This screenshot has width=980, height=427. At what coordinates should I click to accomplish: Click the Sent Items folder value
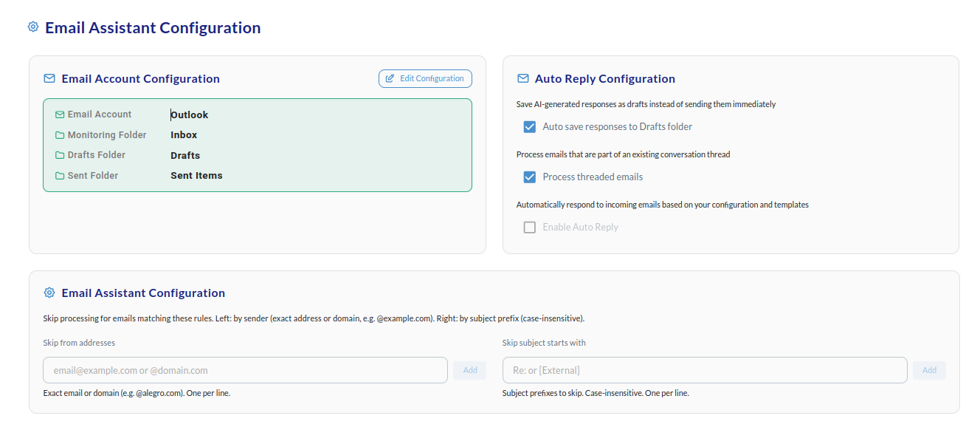click(196, 176)
